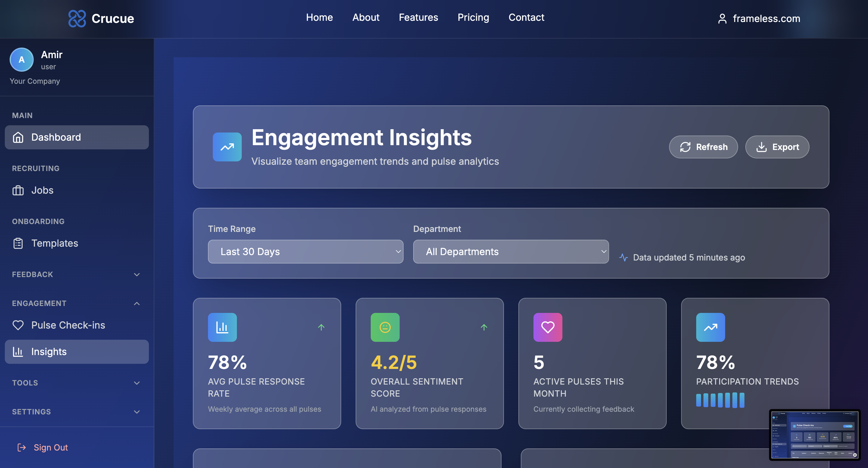Click the green smiley Sentiment Score icon

coord(385,327)
